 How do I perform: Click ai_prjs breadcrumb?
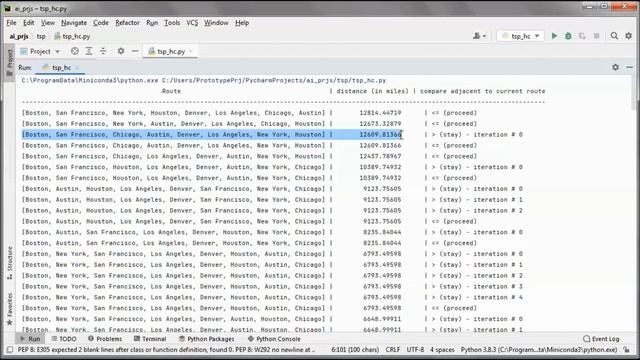click(x=19, y=36)
